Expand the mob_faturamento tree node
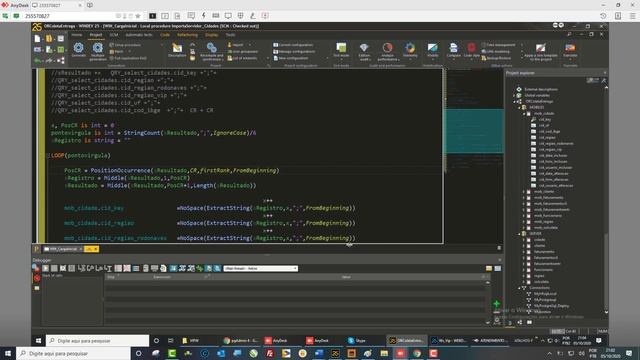This screenshot has height=360, width=640. pos(524,198)
